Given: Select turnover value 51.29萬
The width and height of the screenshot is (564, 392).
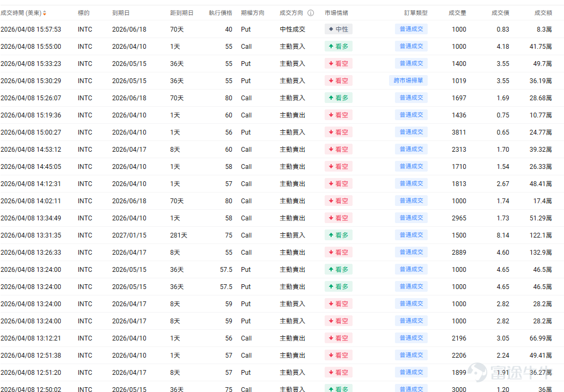Looking at the screenshot, I should [540, 218].
